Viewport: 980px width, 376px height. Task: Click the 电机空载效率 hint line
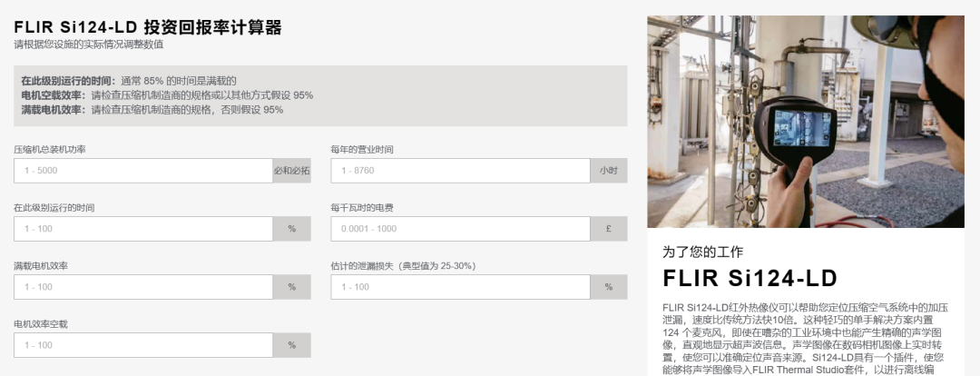click(167, 95)
